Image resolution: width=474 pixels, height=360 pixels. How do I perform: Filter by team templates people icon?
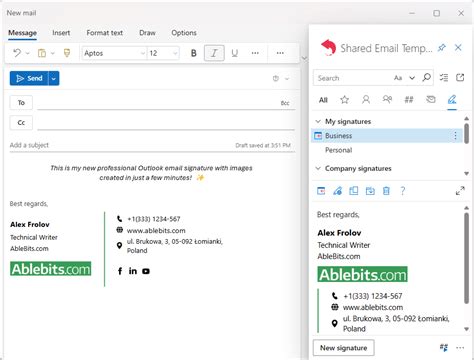click(x=387, y=99)
